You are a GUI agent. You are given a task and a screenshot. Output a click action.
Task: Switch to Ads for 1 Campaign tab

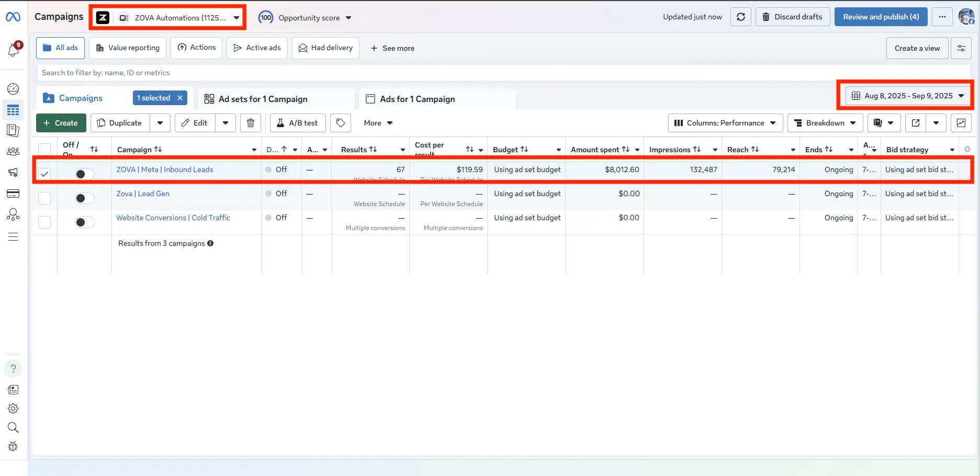[x=417, y=99]
